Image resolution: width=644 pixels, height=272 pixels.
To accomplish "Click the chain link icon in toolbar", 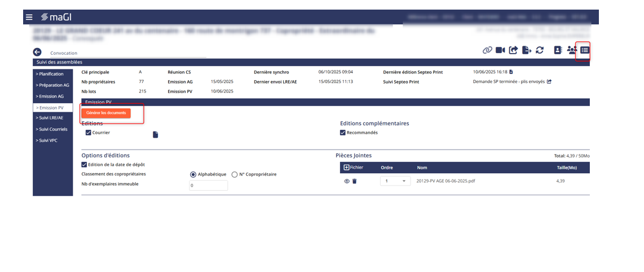I will click(487, 50).
